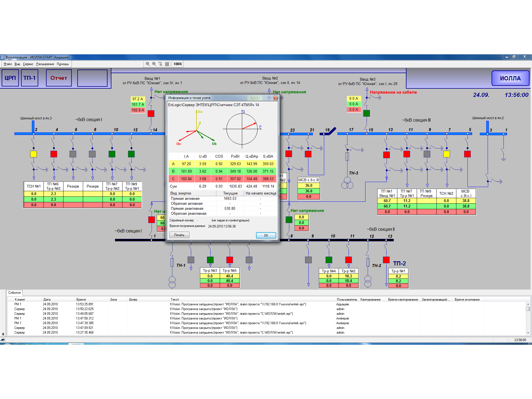Click the 100% zoom value
This screenshot has height=399, width=532.
tap(178, 64)
